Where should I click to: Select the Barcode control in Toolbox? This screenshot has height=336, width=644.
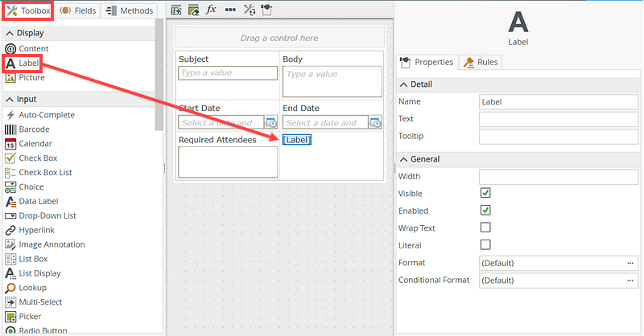[x=34, y=129]
